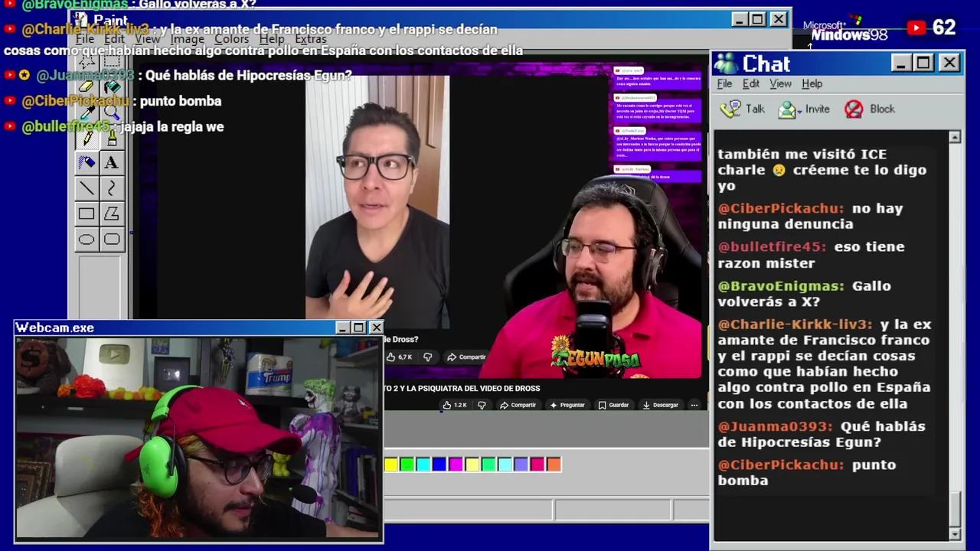This screenshot has width=980, height=551.
Task: Click Compartir button beside the 1.2 K likes
Action: [518, 405]
